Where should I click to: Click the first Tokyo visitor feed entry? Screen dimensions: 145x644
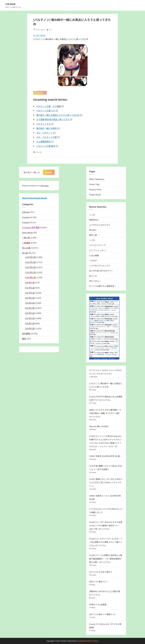[x=104, y=303]
